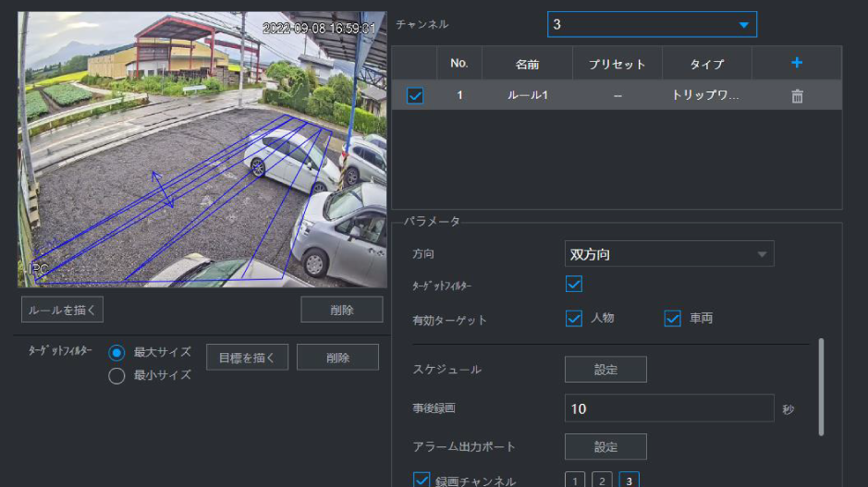This screenshot has width=868, height=487.
Task: Uncheck the 車両 target checkbox
Action: pyautogui.click(x=672, y=319)
